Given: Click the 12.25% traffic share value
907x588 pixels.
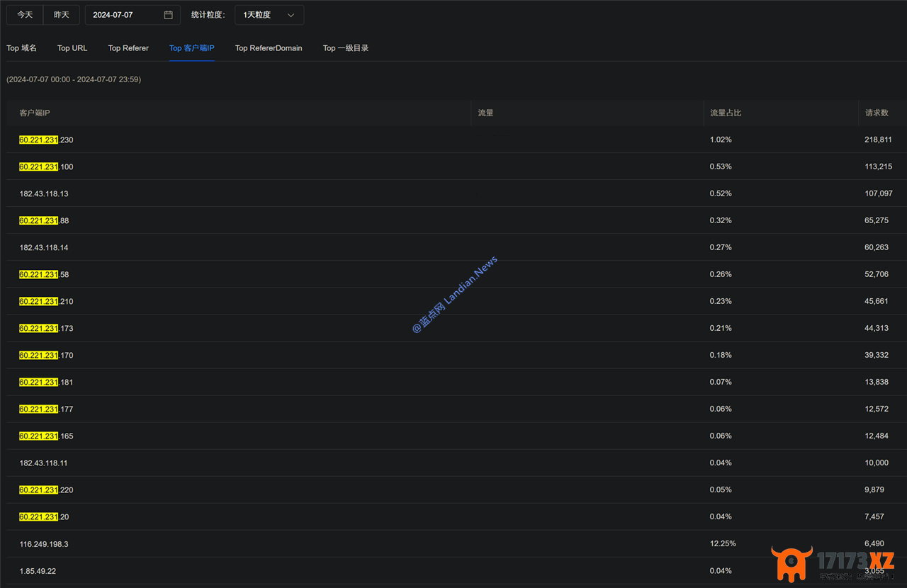Looking at the screenshot, I should point(723,543).
